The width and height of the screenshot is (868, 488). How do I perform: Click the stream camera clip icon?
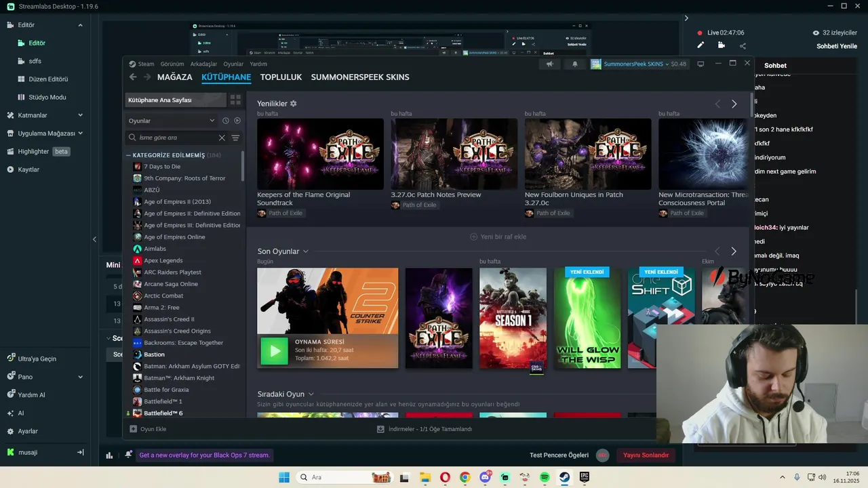[x=722, y=45]
